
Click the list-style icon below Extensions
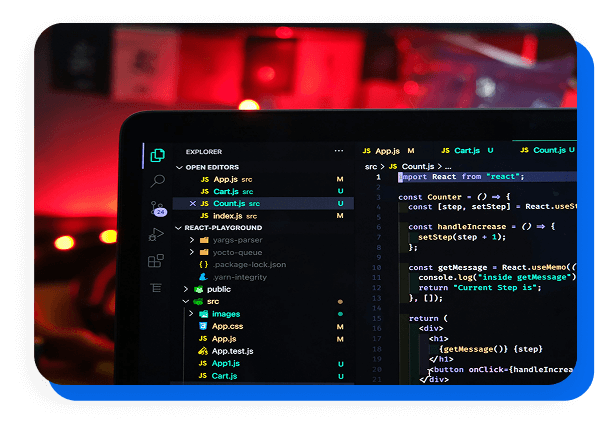(x=156, y=288)
